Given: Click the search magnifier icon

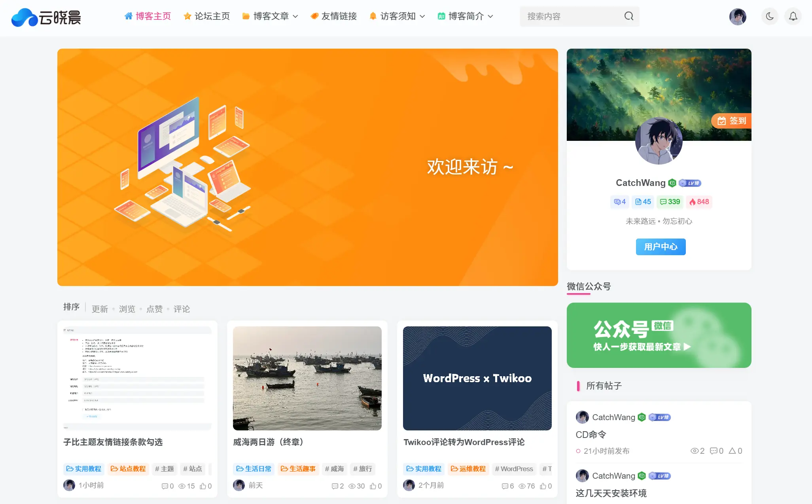Looking at the screenshot, I should pyautogui.click(x=628, y=16).
